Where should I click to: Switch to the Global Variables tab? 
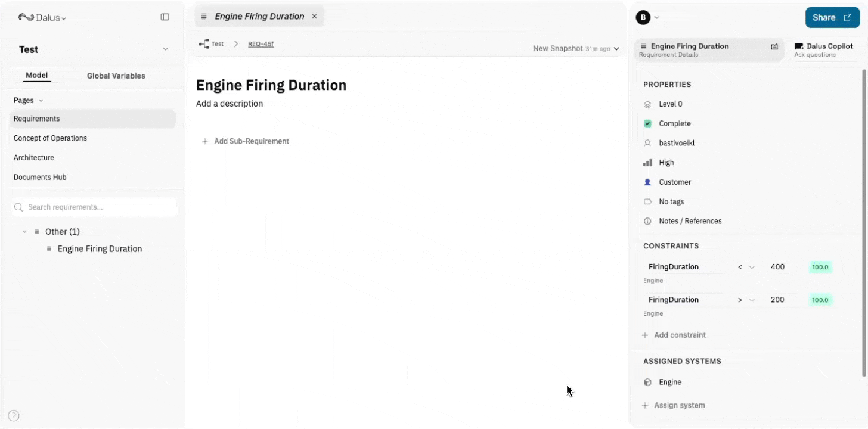click(x=116, y=76)
